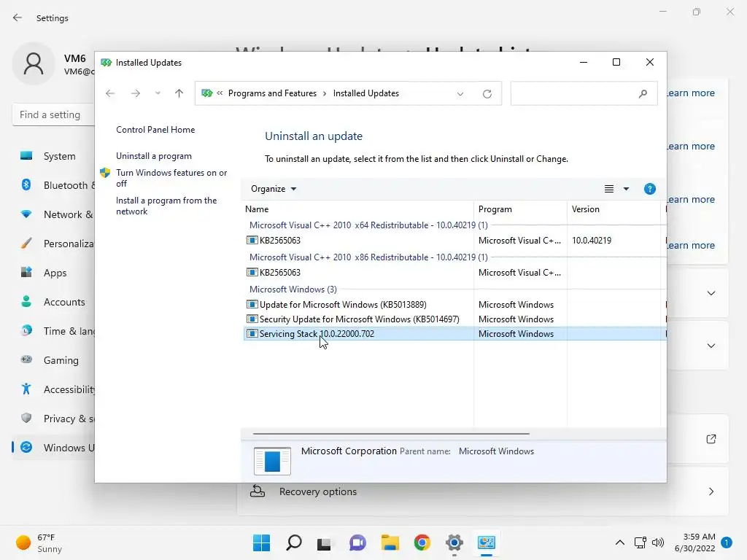Open recent locations dropdown arrow
The image size is (747, 560).
click(158, 93)
